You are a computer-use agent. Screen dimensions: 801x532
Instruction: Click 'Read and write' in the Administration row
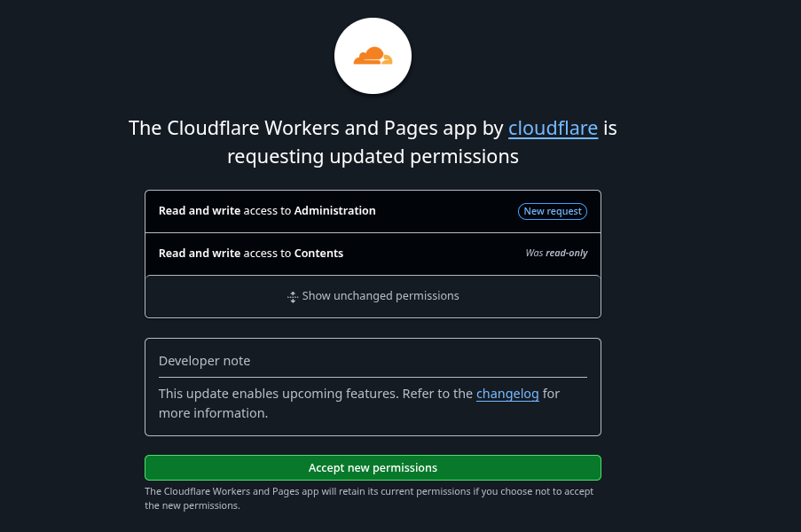[200, 211]
